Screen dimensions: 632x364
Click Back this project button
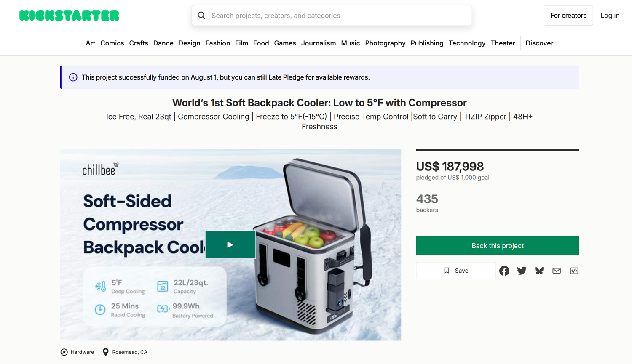point(497,246)
